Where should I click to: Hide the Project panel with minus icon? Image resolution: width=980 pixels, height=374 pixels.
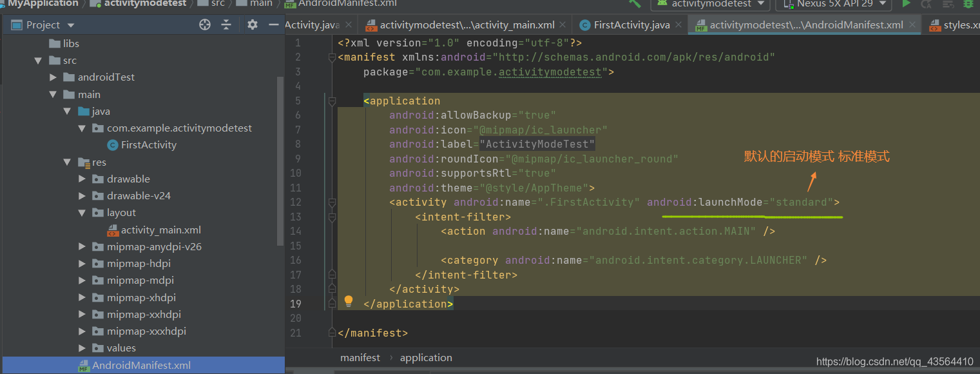273,25
